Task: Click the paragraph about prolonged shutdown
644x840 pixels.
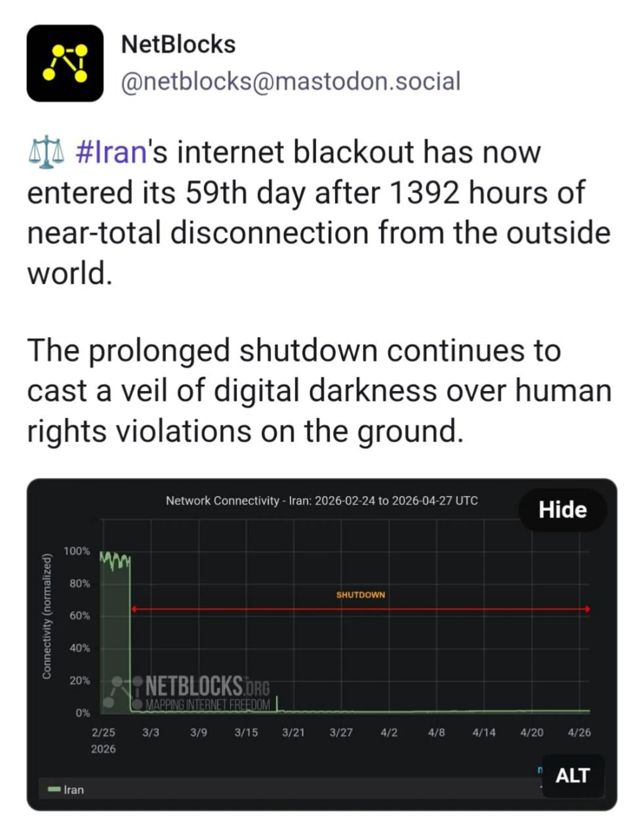Action: click(318, 390)
